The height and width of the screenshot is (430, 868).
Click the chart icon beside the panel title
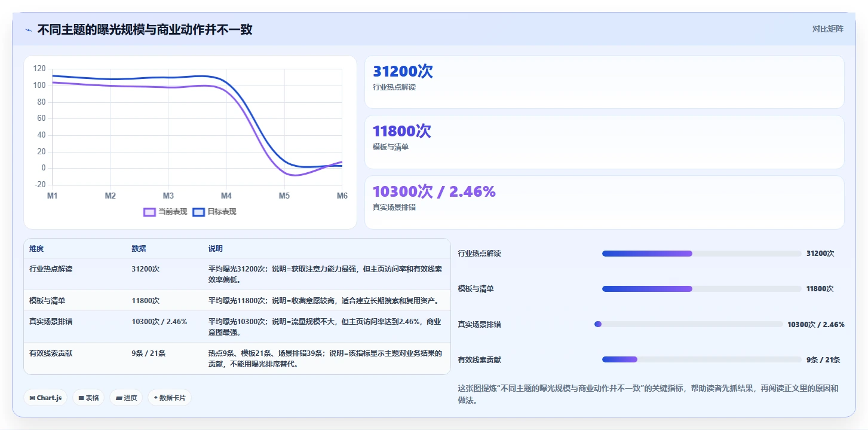point(28,30)
